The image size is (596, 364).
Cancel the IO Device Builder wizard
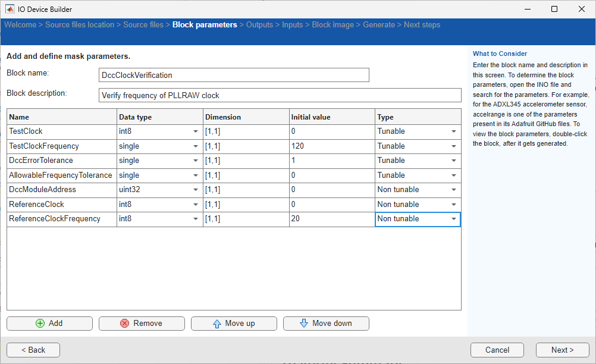pyautogui.click(x=497, y=350)
